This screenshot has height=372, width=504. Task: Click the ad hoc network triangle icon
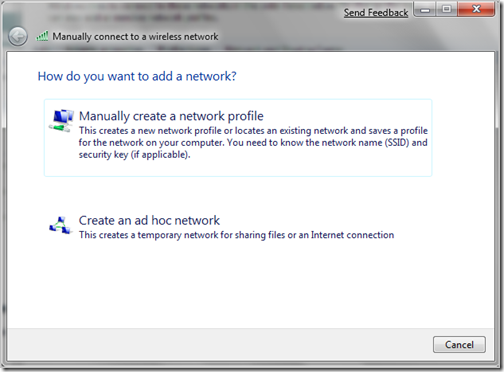click(60, 225)
